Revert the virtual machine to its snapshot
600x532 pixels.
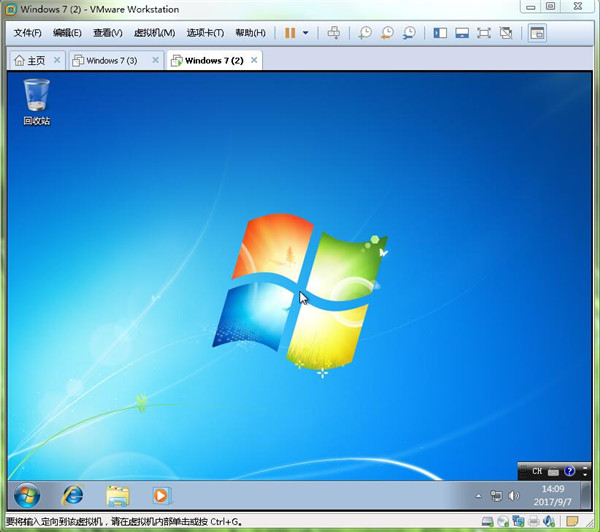tap(387, 33)
